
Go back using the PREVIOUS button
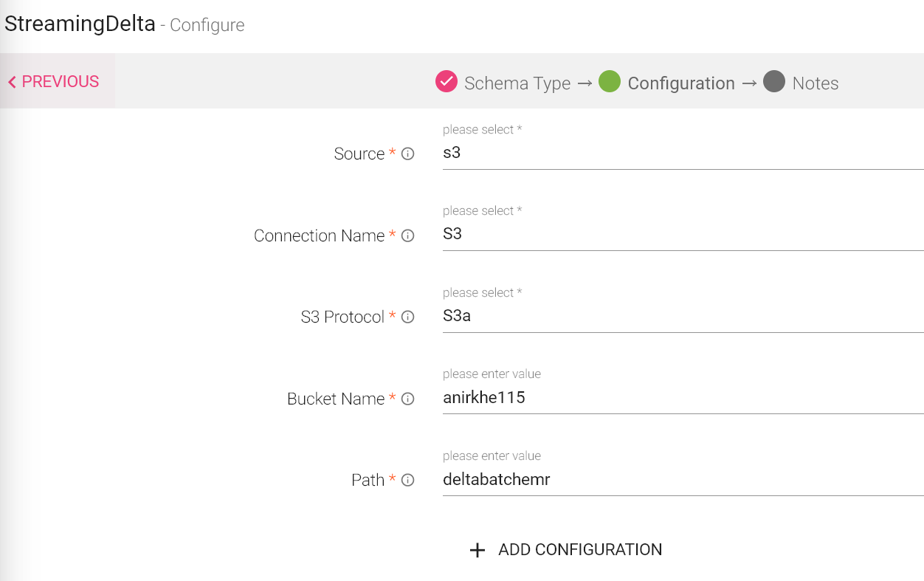click(x=54, y=82)
